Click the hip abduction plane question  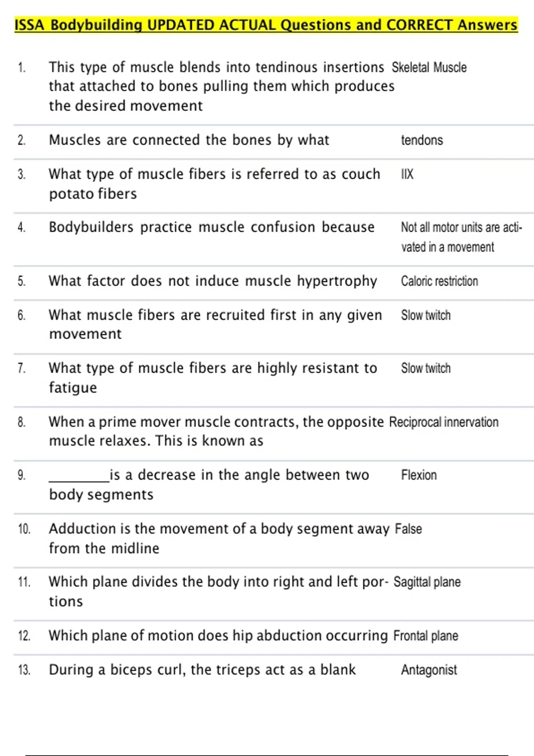(x=218, y=635)
